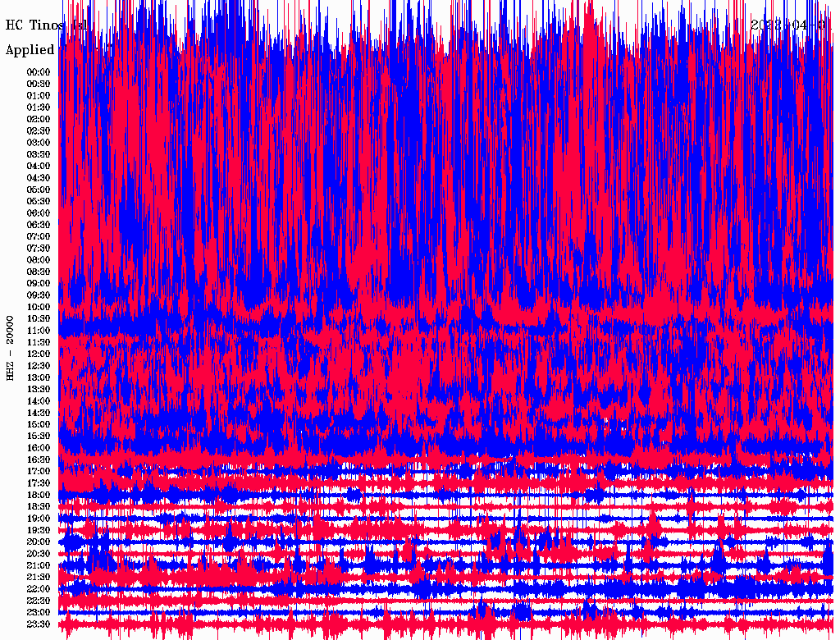Select the 06:00 time label

39,213
